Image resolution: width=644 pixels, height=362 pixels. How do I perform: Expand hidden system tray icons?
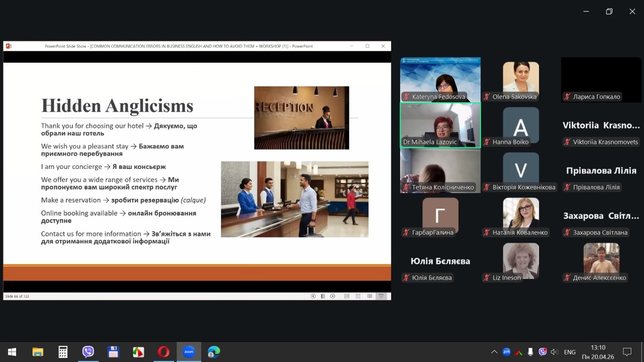[494, 352]
